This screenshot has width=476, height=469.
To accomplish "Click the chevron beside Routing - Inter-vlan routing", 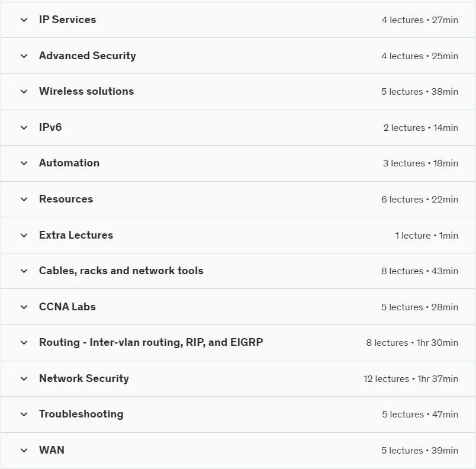I will tap(24, 343).
